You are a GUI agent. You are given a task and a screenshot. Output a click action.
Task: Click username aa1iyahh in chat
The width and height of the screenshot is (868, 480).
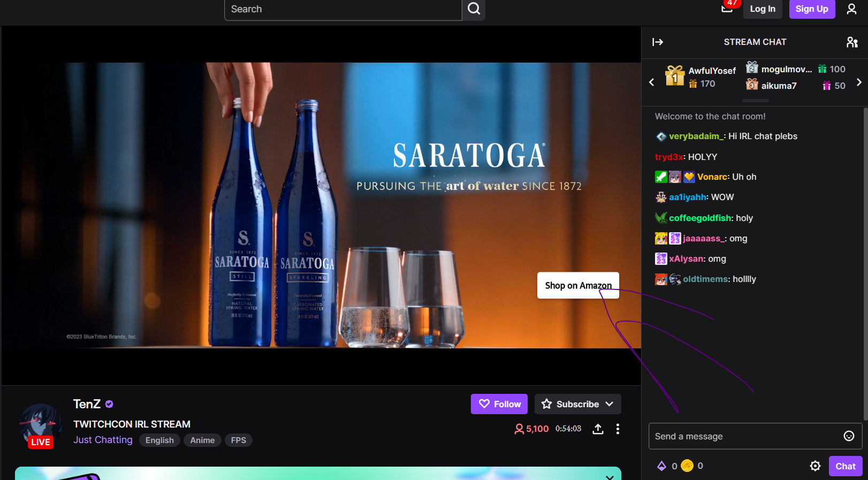click(688, 197)
